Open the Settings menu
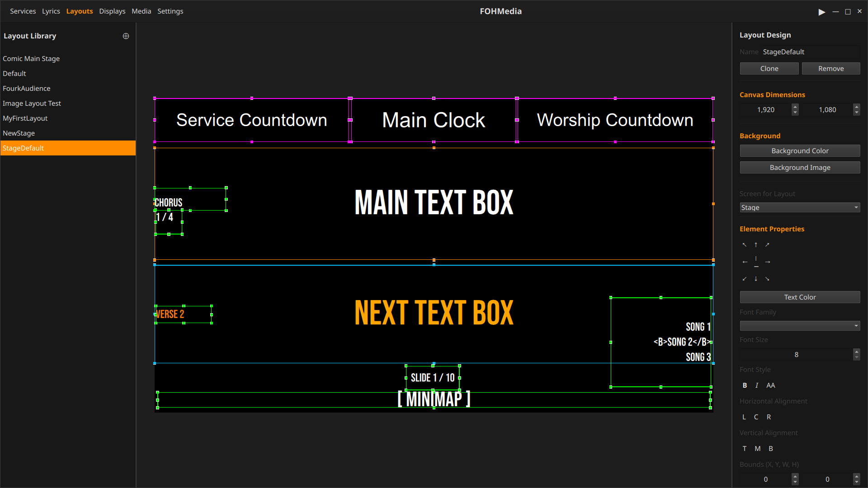Image resolution: width=868 pixels, height=488 pixels. [x=170, y=11]
